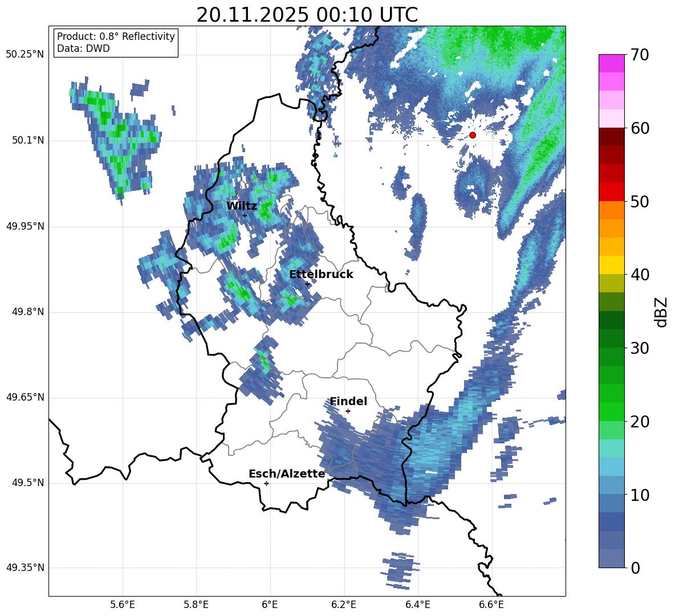Click the Findel cross marker
Image resolution: width=675 pixels, height=616 pixels.
(348, 411)
